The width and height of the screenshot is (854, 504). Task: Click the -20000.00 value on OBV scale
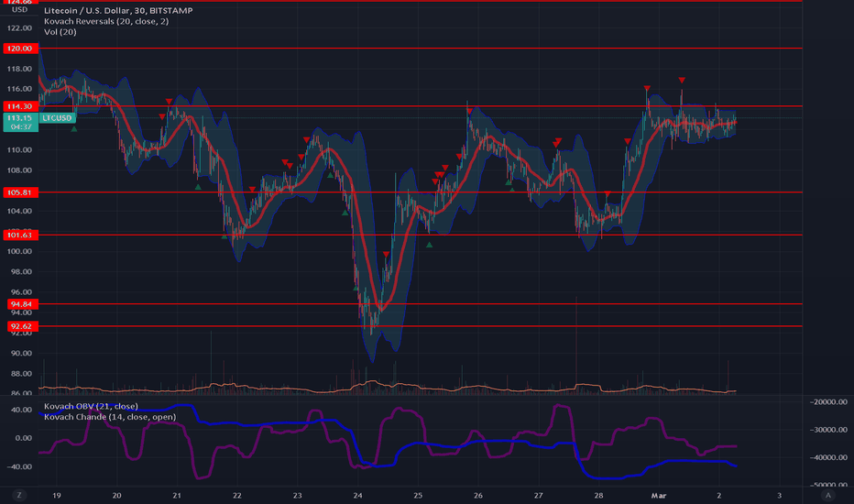[828, 401]
